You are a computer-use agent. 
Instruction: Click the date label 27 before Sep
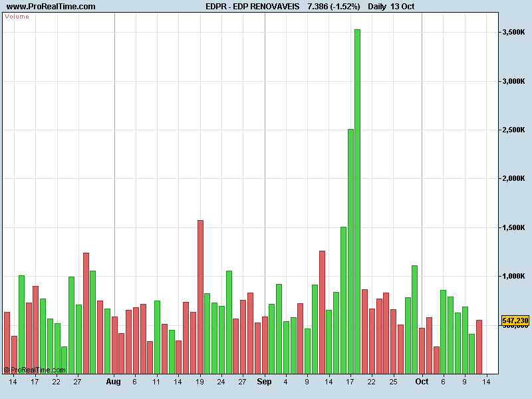tap(242, 382)
